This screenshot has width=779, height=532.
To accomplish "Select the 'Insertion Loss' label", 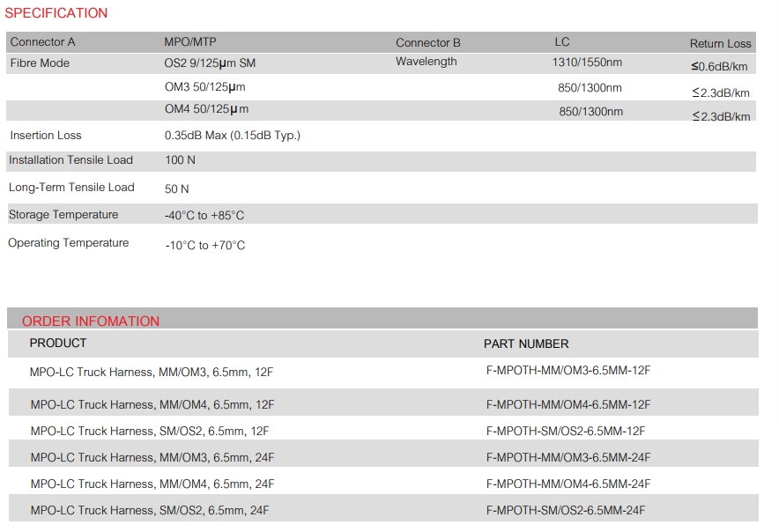I will tap(46, 136).
